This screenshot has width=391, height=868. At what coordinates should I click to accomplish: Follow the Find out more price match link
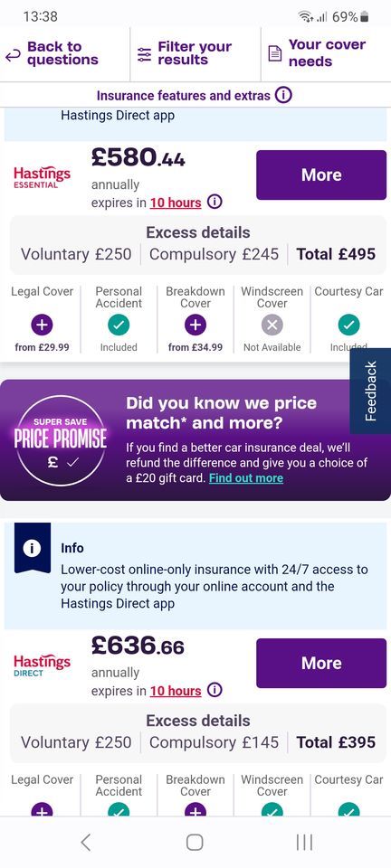246,477
